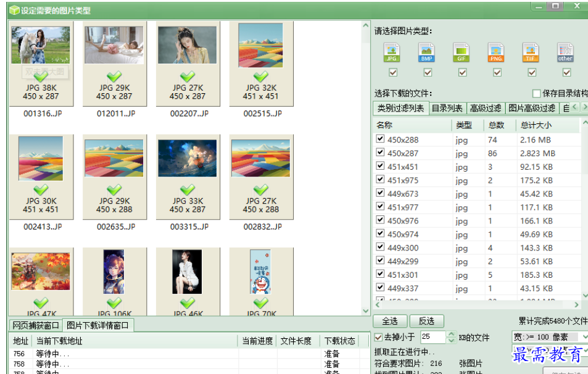This screenshot has width=588, height=374.
Task: Uncheck the checkbox under TIF icon
Action: [532, 72]
